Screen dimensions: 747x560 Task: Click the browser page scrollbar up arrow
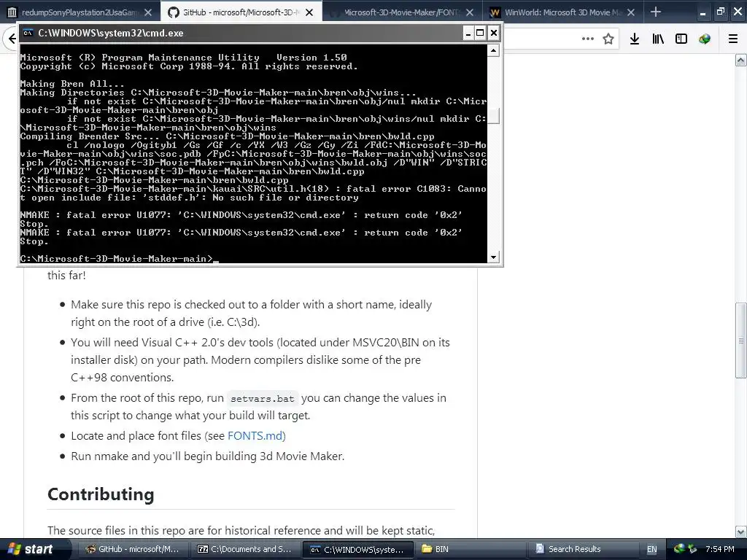(741, 60)
